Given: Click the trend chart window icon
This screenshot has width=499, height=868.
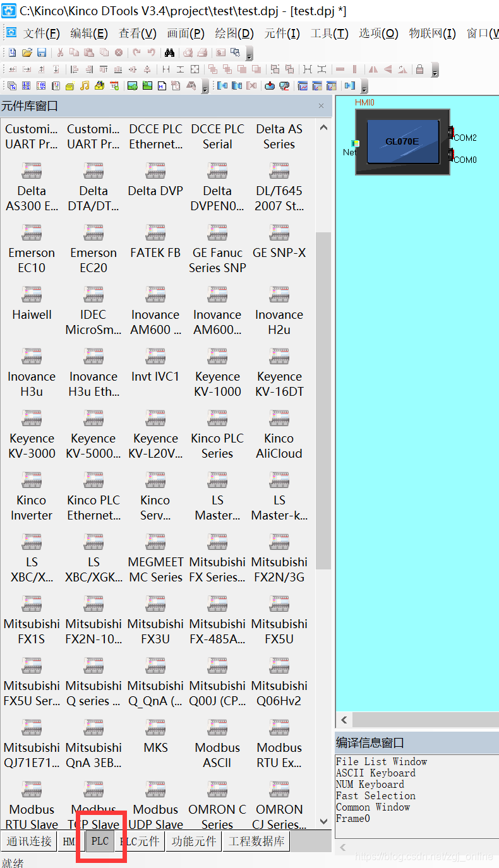Looking at the screenshot, I should [x=303, y=85].
